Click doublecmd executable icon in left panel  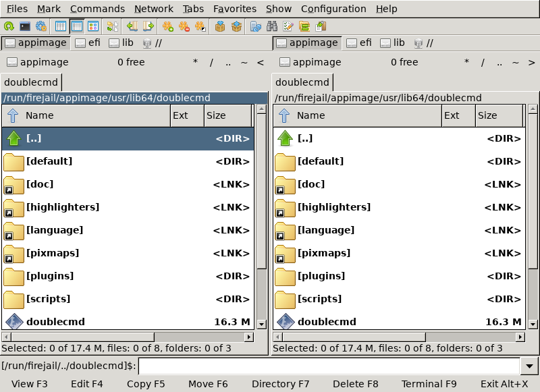[x=14, y=322]
